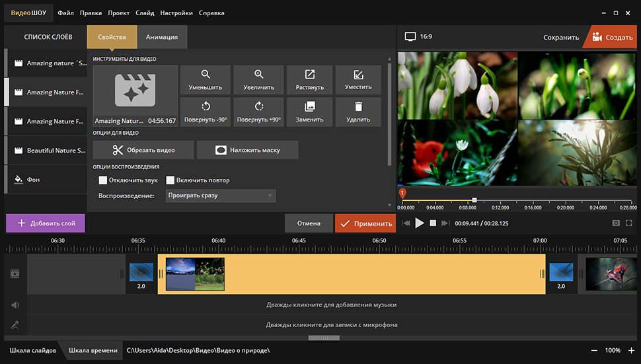641x364 pixels.
Task: Click the left blue transition 2.0 thumbnail
Action: (141, 272)
